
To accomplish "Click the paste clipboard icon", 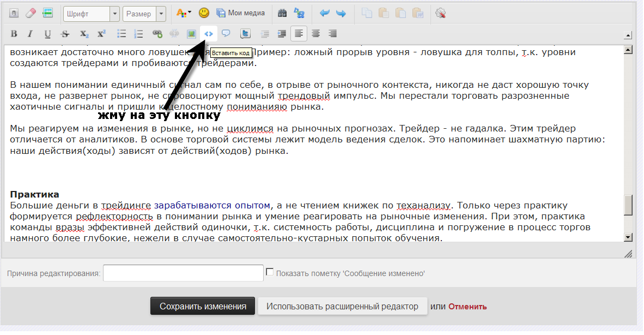I will pyautogui.click(x=384, y=13).
